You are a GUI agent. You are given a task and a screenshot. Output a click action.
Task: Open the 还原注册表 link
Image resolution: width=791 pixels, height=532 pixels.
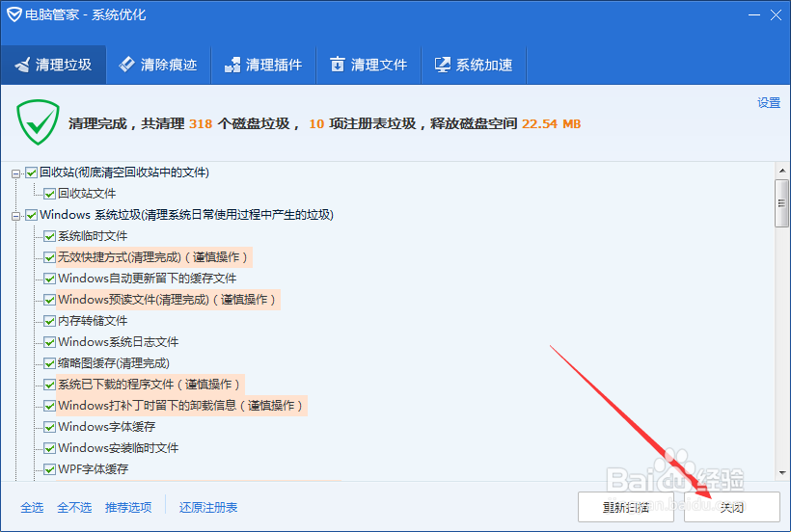click(x=208, y=507)
